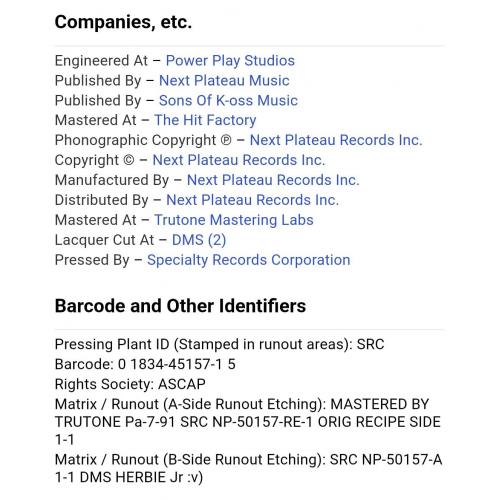The image size is (500, 500).
Task: Open Next Plateau Records Inc. under Distributed By
Action: coord(252,200)
